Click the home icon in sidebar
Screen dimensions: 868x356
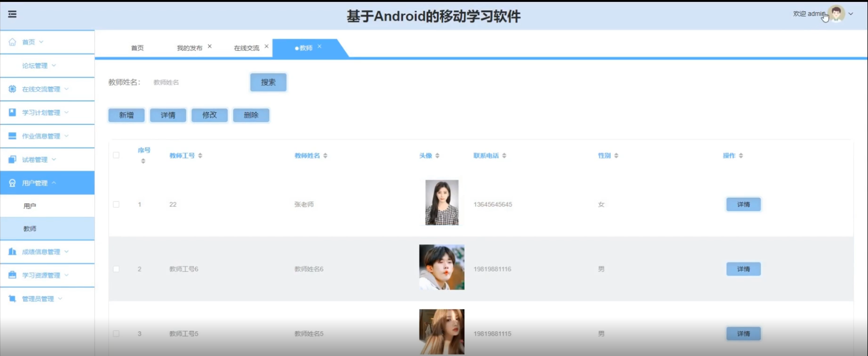pos(13,42)
